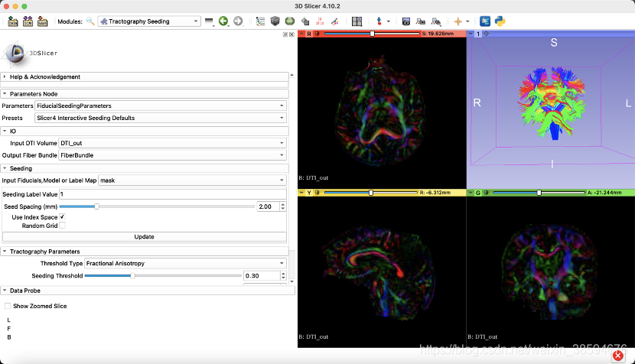Open the mouse mode options arrow
635x364 pixels.
click(x=389, y=21)
